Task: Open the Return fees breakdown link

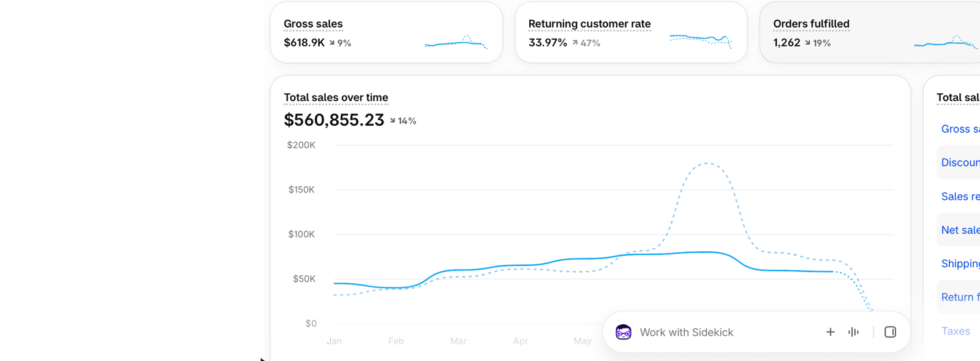Action: click(960, 297)
